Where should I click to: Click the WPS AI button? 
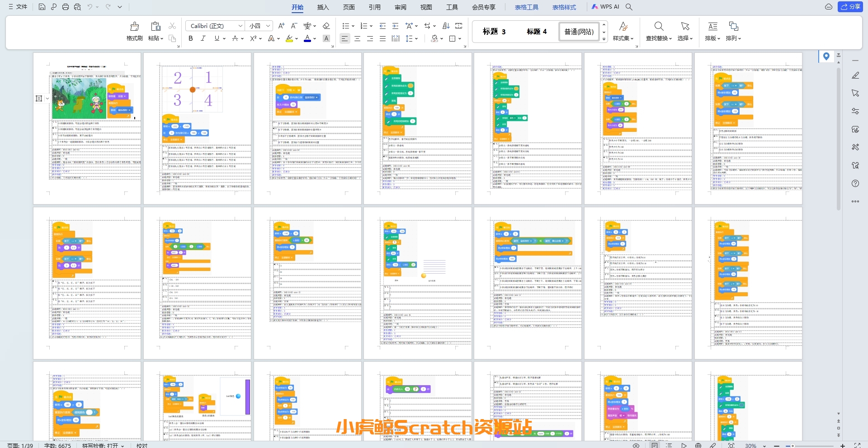tap(605, 7)
